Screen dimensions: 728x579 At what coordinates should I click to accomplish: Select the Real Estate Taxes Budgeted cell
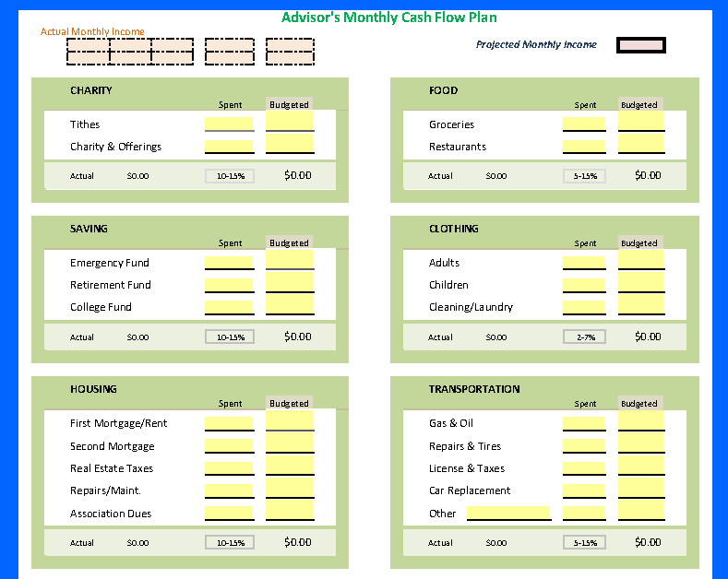point(290,466)
